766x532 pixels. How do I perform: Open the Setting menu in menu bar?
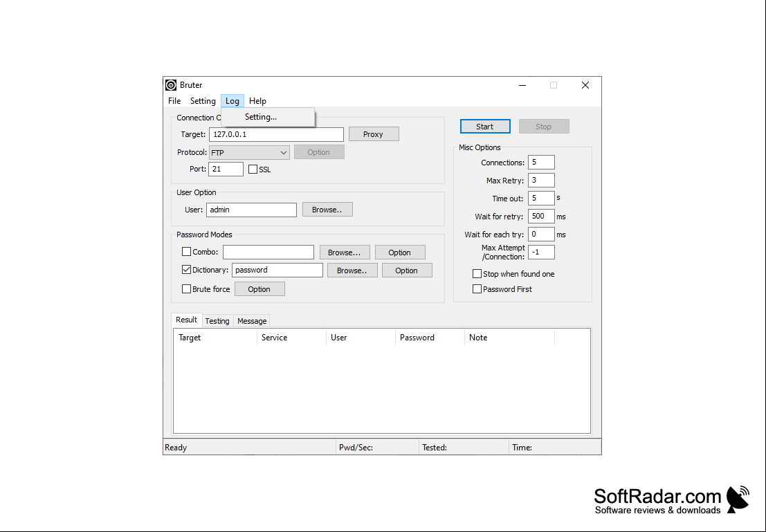pyautogui.click(x=203, y=101)
